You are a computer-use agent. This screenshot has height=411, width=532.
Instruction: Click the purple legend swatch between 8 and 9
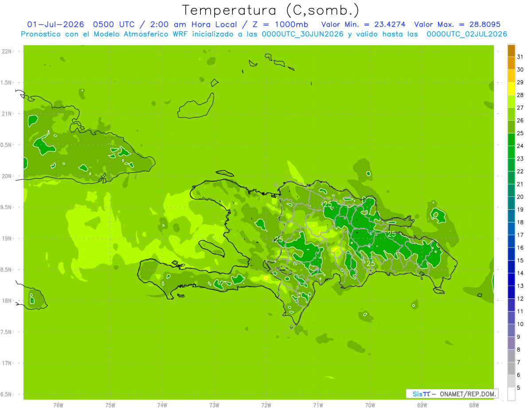pos(511,343)
